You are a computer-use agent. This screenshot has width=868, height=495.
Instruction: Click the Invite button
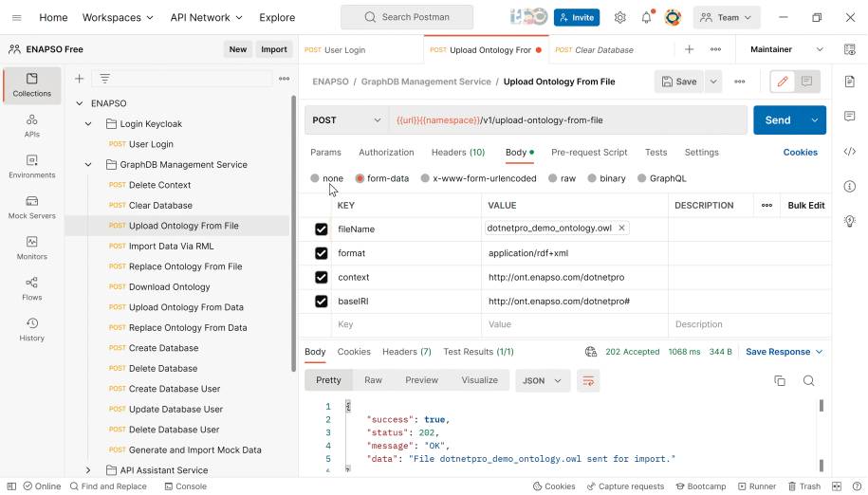[576, 18]
